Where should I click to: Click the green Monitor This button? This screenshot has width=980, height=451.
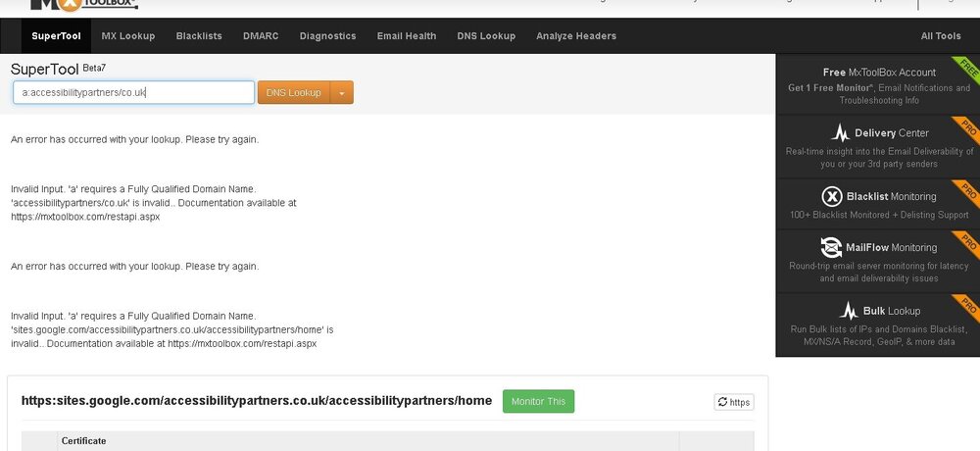tap(538, 402)
